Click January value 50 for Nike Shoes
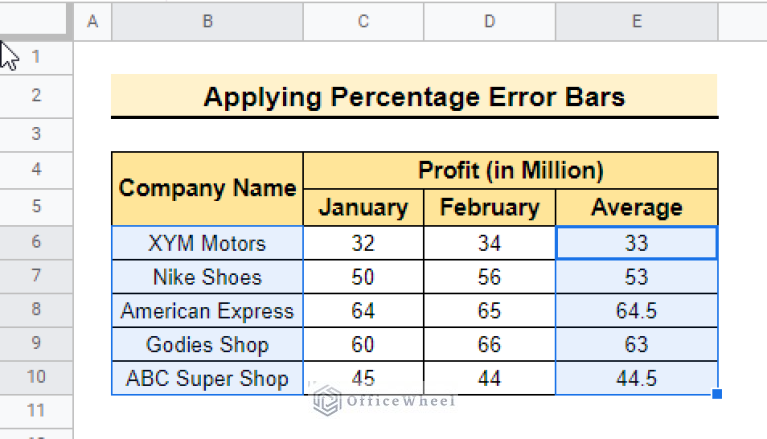 coord(363,277)
